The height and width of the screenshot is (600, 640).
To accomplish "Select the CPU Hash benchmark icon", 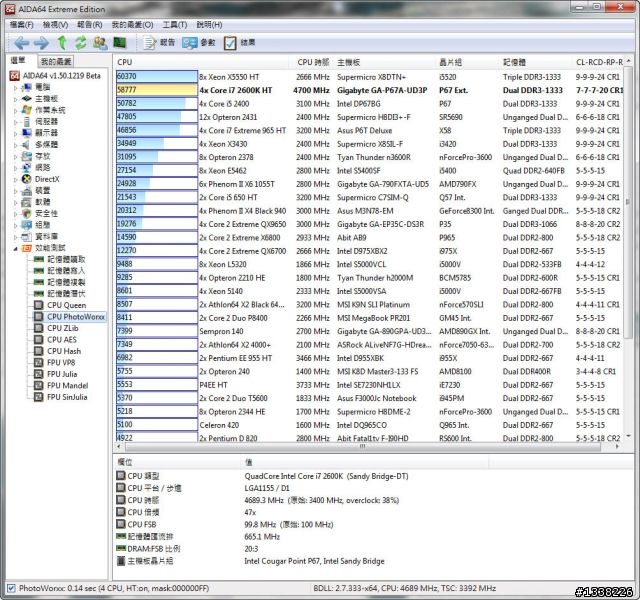I will coord(39,351).
